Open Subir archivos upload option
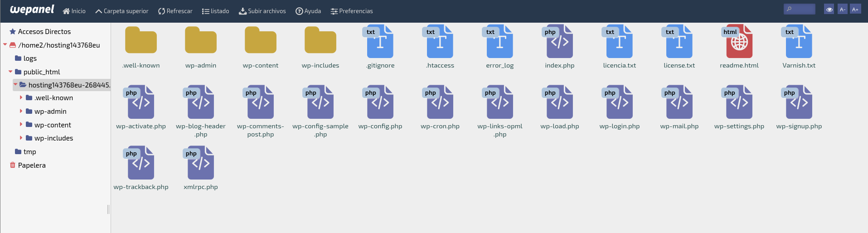Screen dimensions: 868x233 pos(262,11)
